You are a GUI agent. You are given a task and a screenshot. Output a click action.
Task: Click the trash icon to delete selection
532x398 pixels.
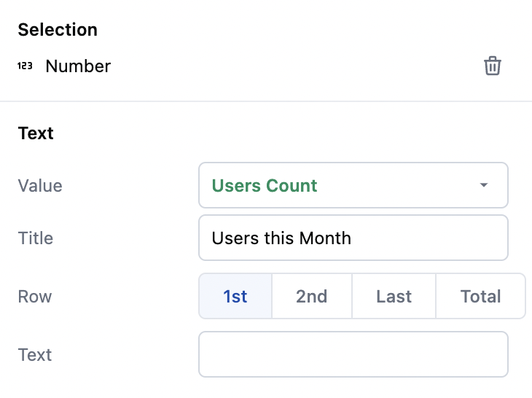click(493, 66)
